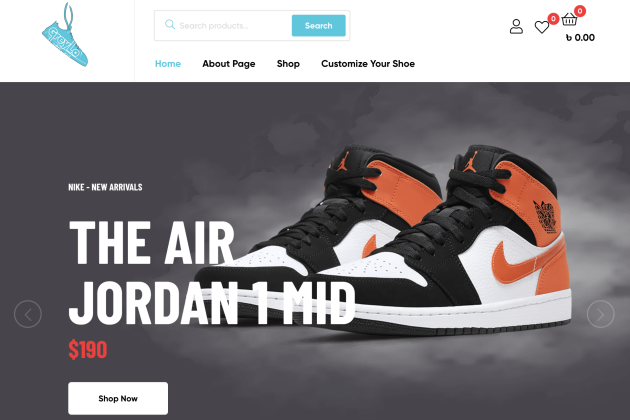Click the Air Jordan 1 Mid headline
This screenshot has width=630, height=420.
[x=212, y=272]
